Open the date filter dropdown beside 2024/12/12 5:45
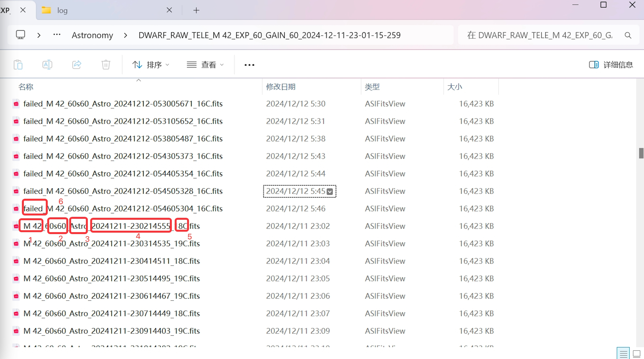Viewport: 644px width, 359px height. (330, 192)
